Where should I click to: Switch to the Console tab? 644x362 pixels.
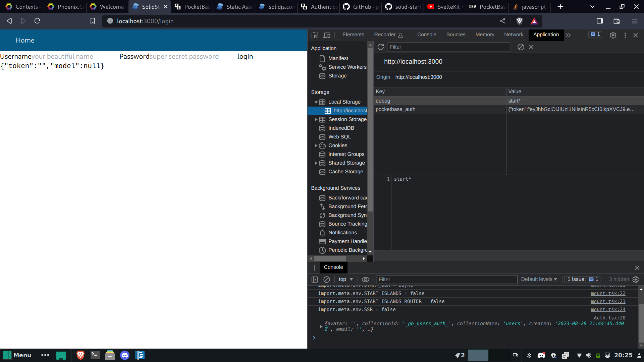click(427, 35)
